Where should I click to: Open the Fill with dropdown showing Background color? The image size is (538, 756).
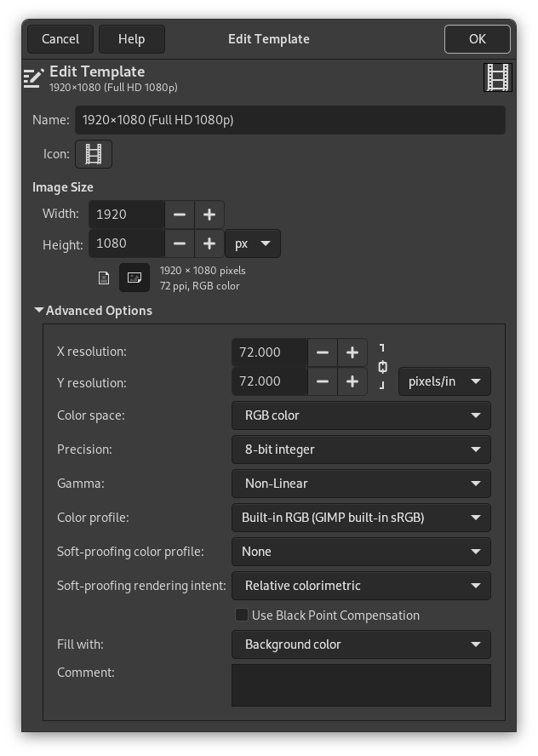(361, 644)
